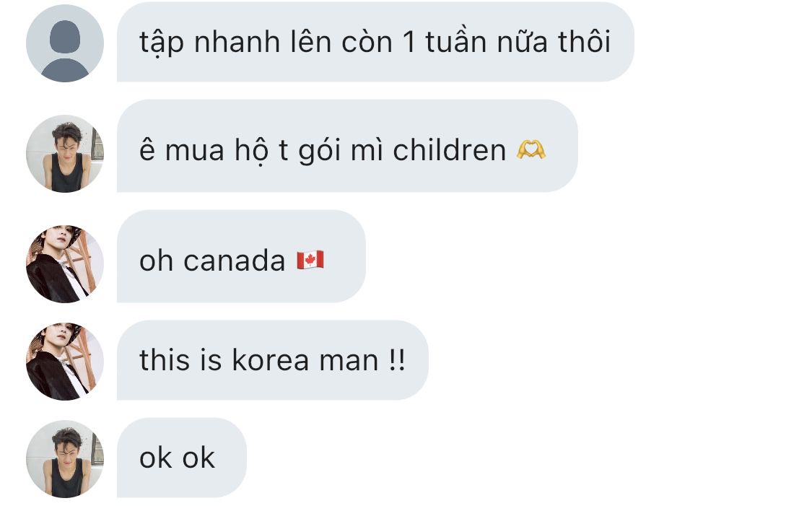Select the "ok ok" message bubble
Screen dimensions: 812x506
click(x=182, y=458)
